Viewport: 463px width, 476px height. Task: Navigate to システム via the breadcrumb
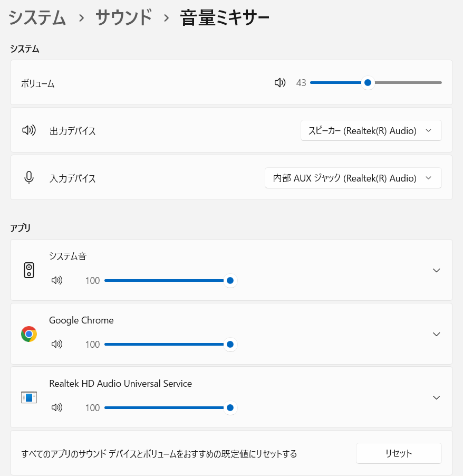click(x=37, y=17)
